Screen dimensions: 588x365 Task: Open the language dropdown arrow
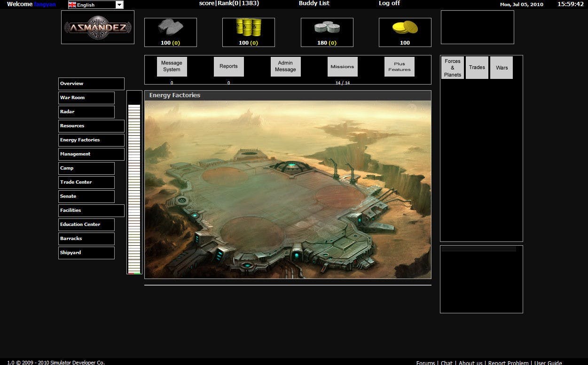119,5
